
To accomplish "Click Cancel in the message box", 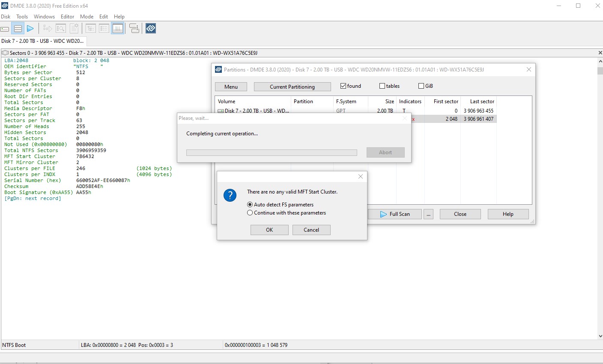I will point(311,230).
